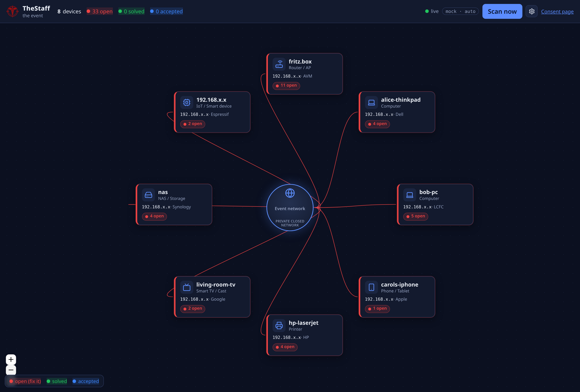The width and height of the screenshot is (580, 392).
Task: Click the Scan now button
Action: pos(502,11)
